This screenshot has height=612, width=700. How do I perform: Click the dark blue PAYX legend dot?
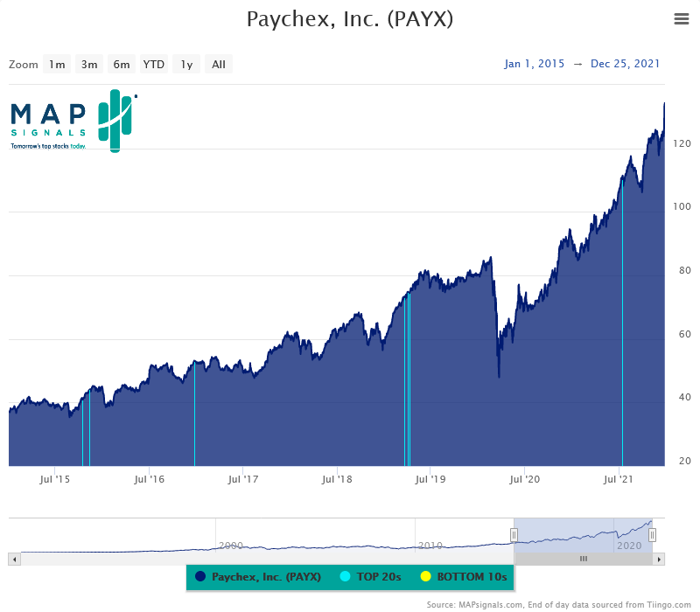200,577
